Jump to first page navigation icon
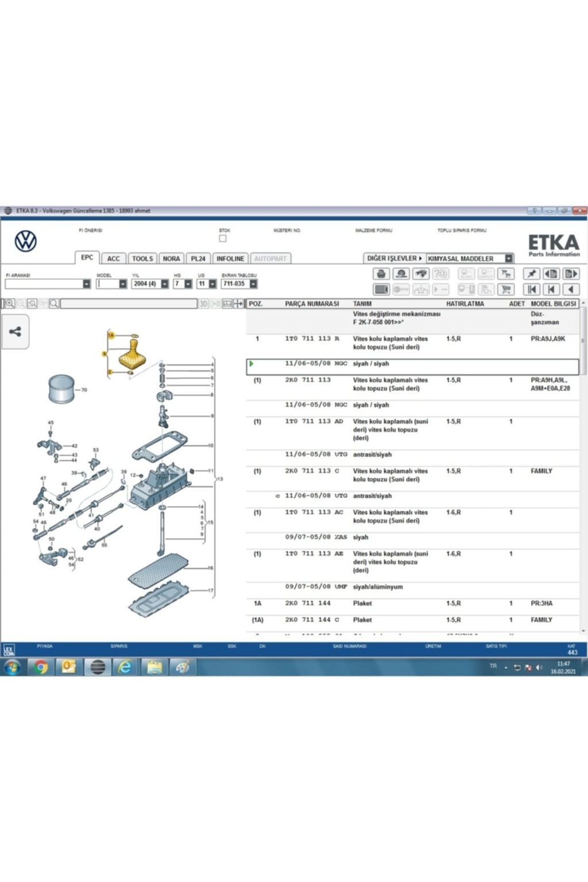This screenshot has width=588, height=882. (x=531, y=289)
